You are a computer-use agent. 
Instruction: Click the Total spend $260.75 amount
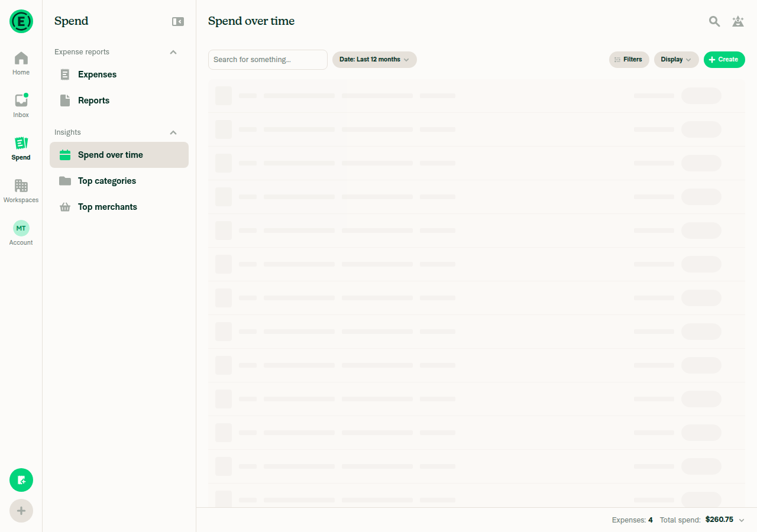[x=719, y=520]
